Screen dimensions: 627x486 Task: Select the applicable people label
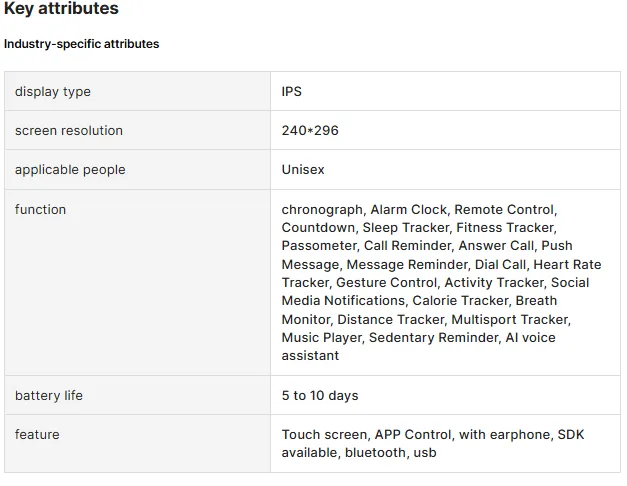click(x=70, y=170)
